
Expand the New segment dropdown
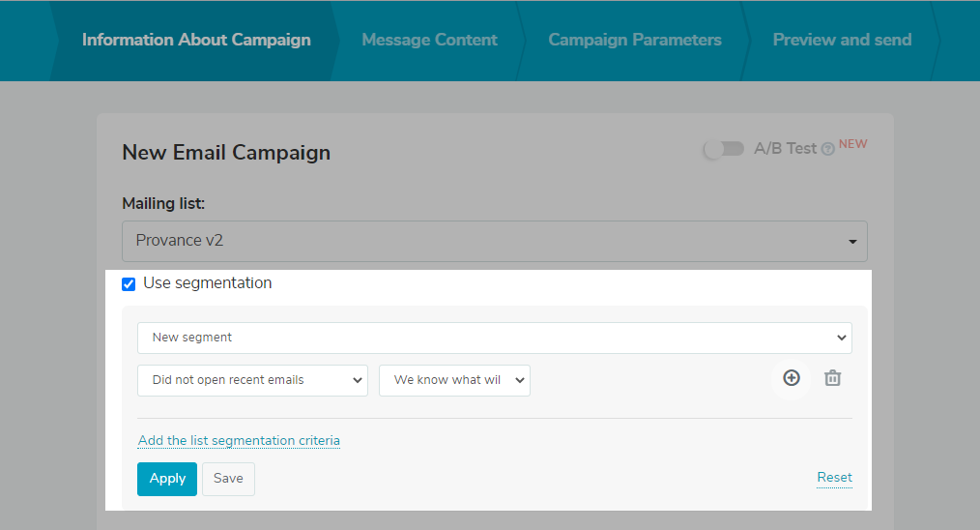tap(494, 338)
